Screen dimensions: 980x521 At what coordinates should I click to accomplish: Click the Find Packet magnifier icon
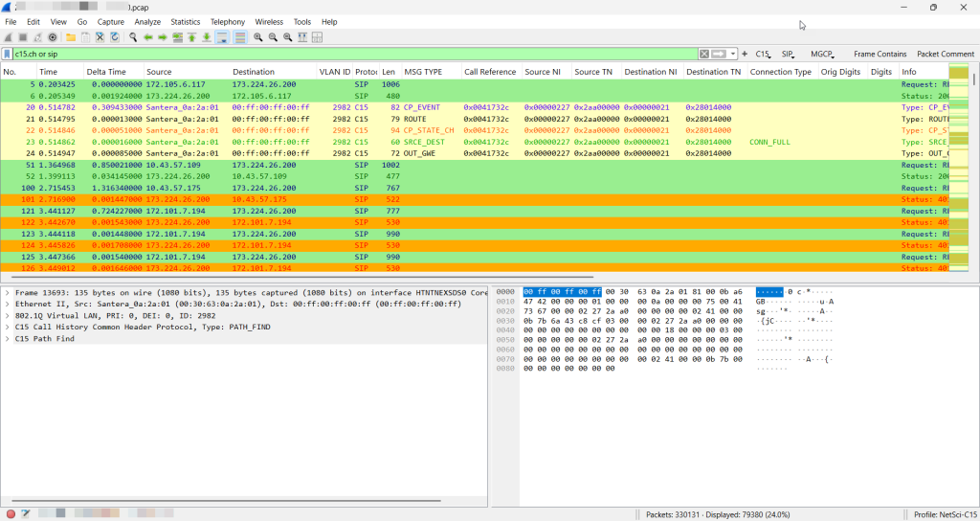point(132,37)
